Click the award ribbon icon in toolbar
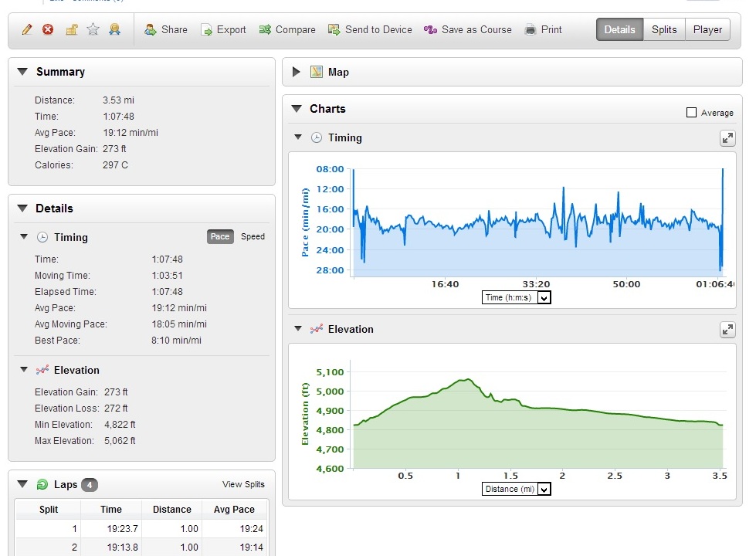This screenshot has width=756, height=556. point(115,30)
